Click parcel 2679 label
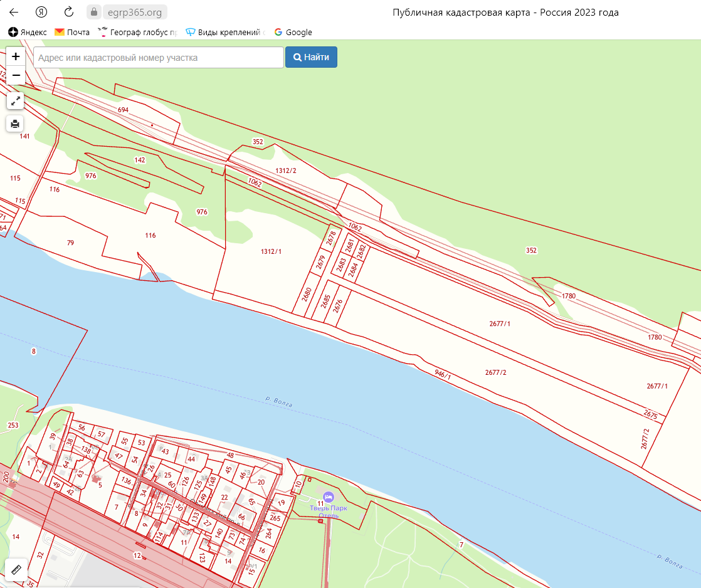The height and width of the screenshot is (588, 701). [x=320, y=262]
